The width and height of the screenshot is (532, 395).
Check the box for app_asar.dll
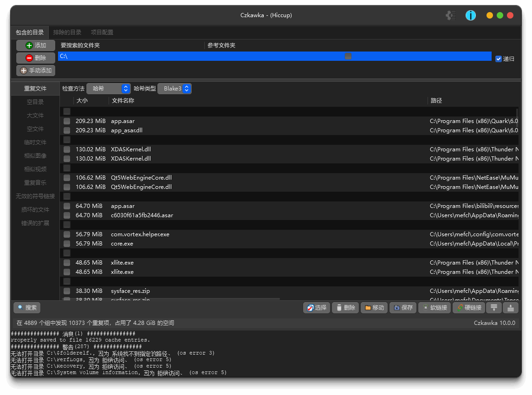click(x=67, y=130)
